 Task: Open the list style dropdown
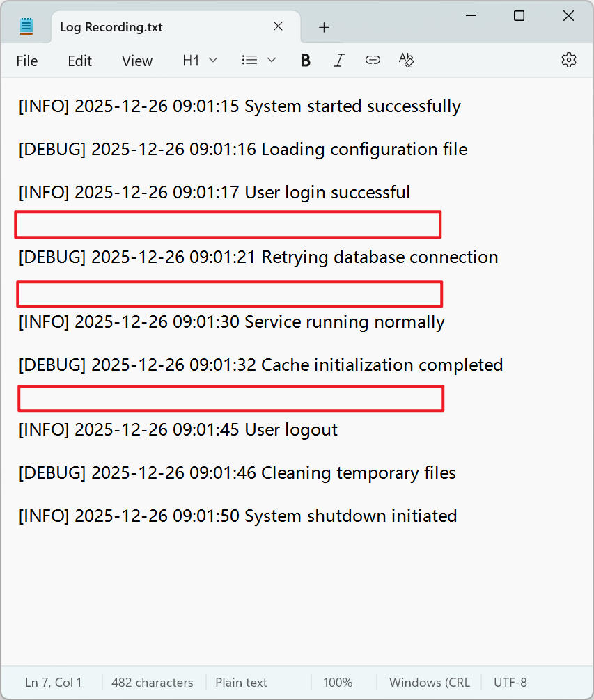[x=259, y=61]
